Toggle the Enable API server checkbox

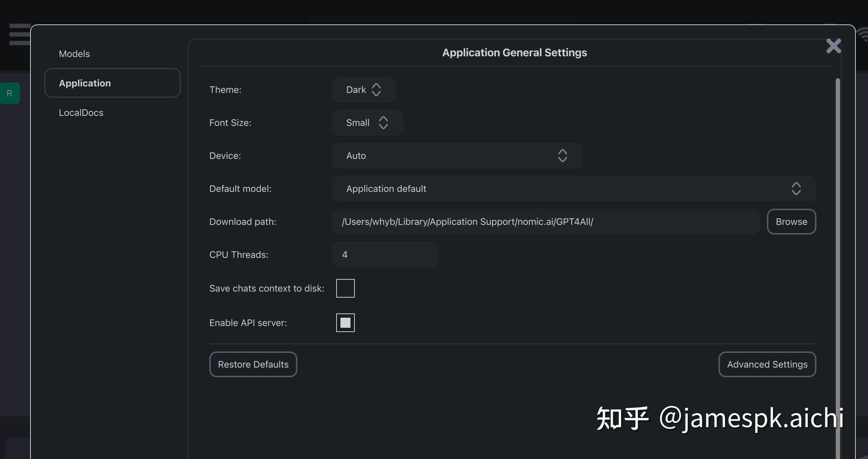345,323
